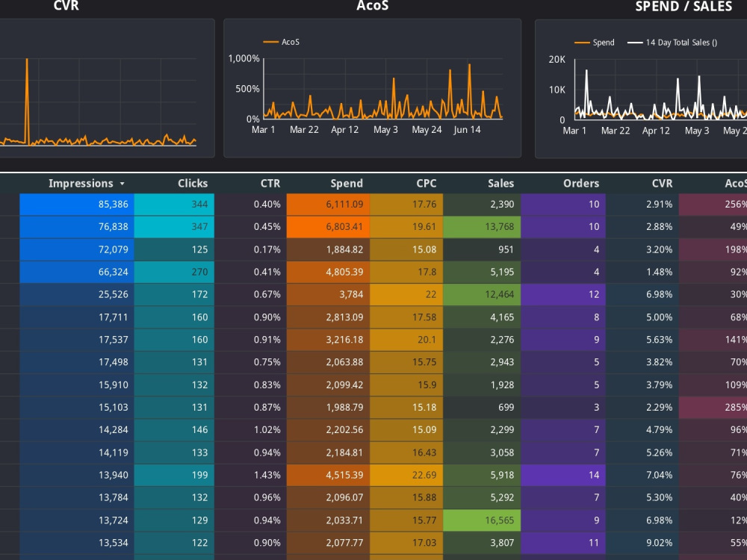Select spend cell 4,805.39
747x560 pixels.
pyautogui.click(x=328, y=272)
